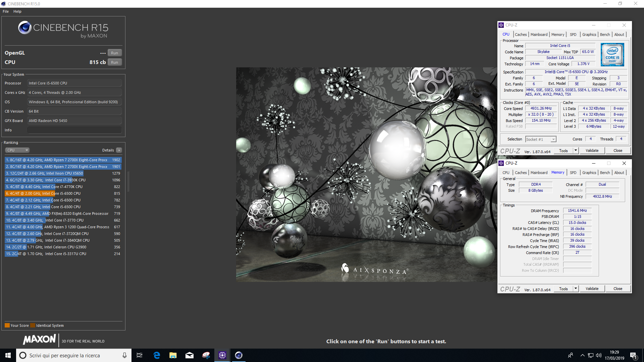Open the Windows Start menu
This screenshot has width=644, height=362.
[8, 355]
